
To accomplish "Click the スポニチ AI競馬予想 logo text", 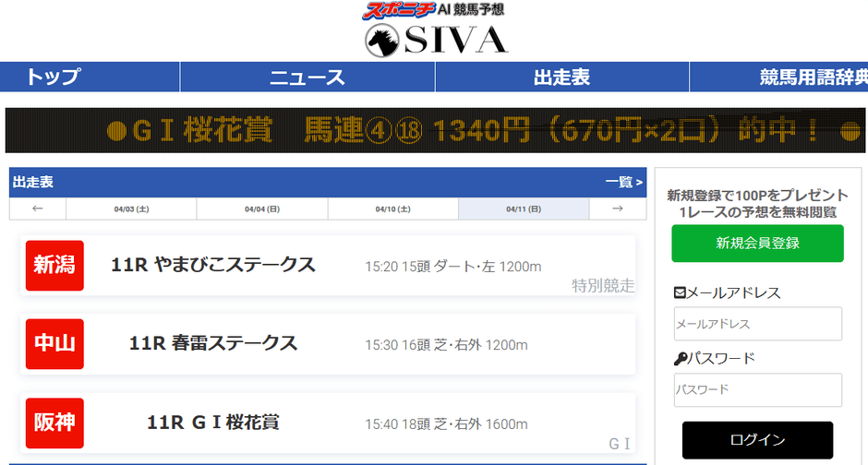I will pos(433,10).
